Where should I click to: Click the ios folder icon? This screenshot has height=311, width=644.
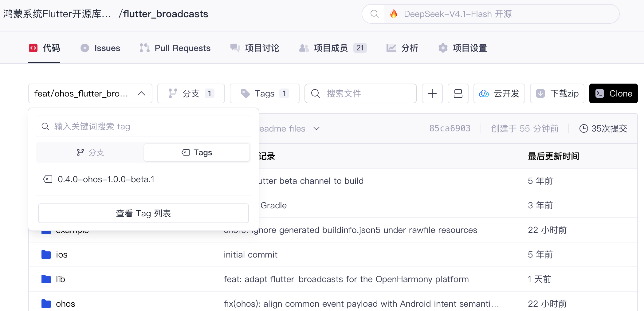(46, 254)
